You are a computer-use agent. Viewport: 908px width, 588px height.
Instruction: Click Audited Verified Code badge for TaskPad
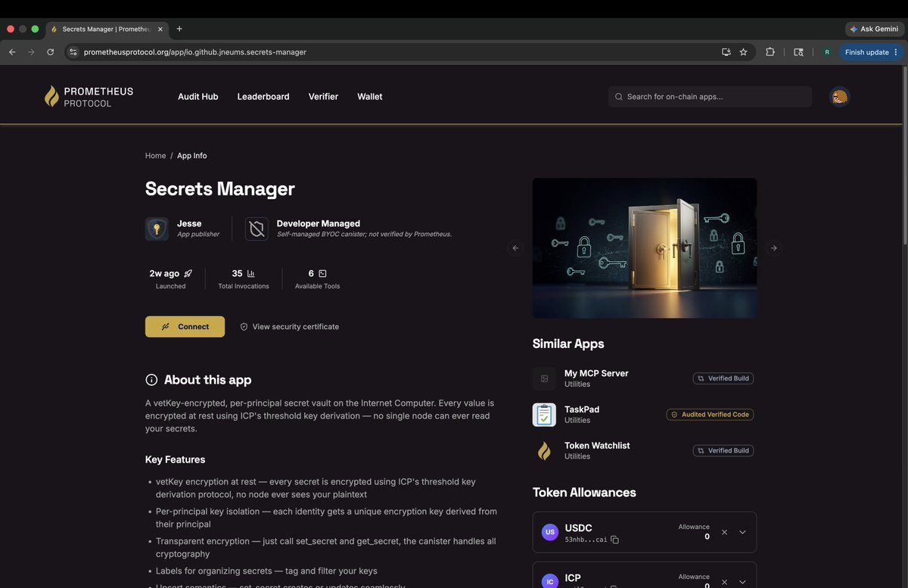pyautogui.click(x=710, y=415)
